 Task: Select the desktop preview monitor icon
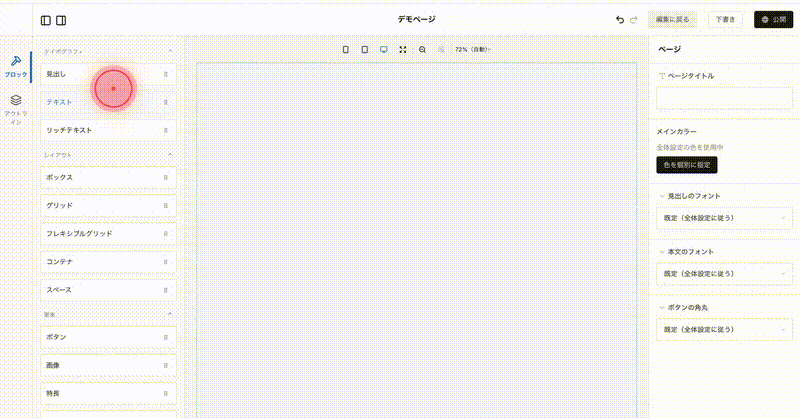click(x=384, y=50)
